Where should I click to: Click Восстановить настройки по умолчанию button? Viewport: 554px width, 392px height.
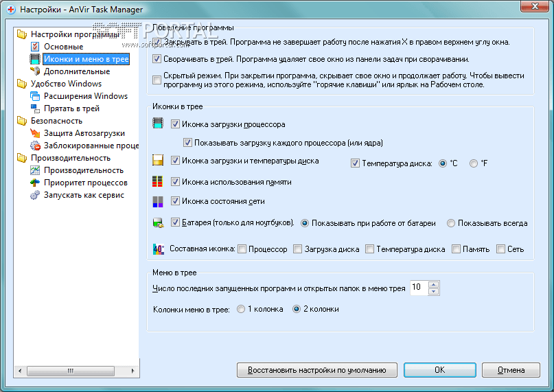317,370
